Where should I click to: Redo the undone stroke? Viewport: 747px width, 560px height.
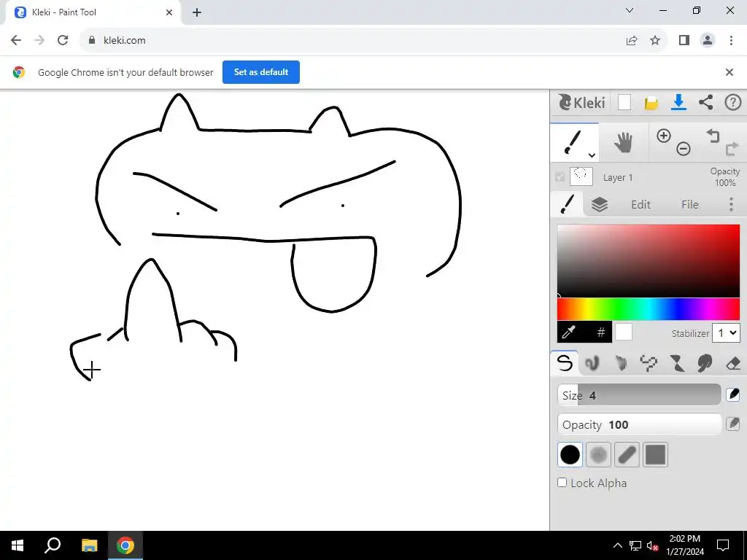pyautogui.click(x=732, y=149)
